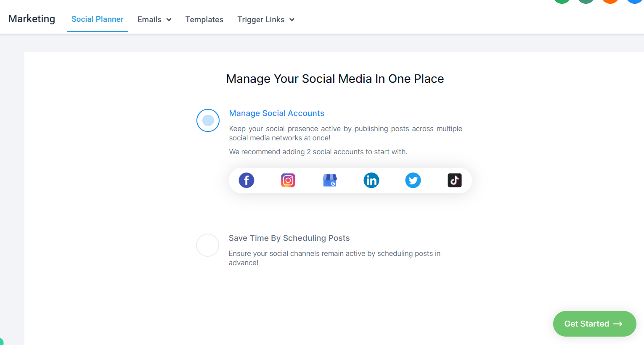The width and height of the screenshot is (644, 345).
Task: Choose the LinkedIn icon
Action: [371, 180]
